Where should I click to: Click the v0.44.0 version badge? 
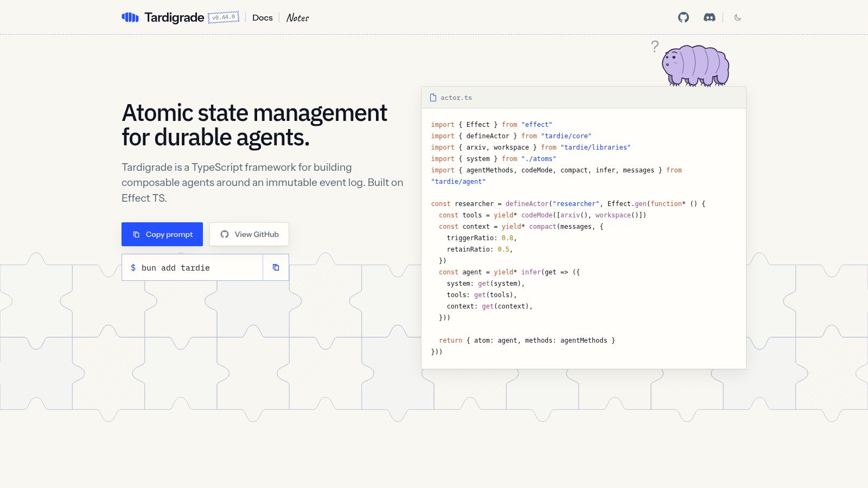[224, 17]
